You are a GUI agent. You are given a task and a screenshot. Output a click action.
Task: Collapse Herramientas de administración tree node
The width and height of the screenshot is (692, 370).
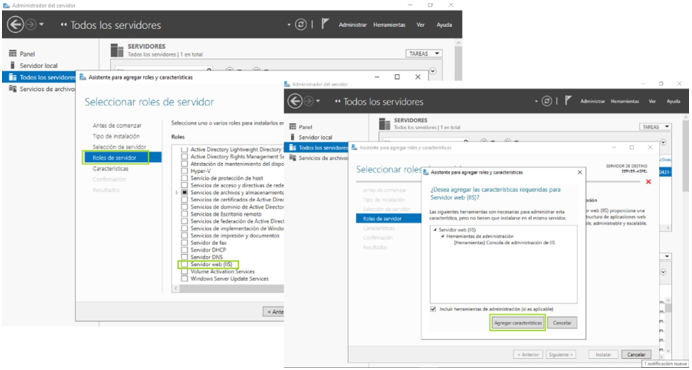click(442, 236)
